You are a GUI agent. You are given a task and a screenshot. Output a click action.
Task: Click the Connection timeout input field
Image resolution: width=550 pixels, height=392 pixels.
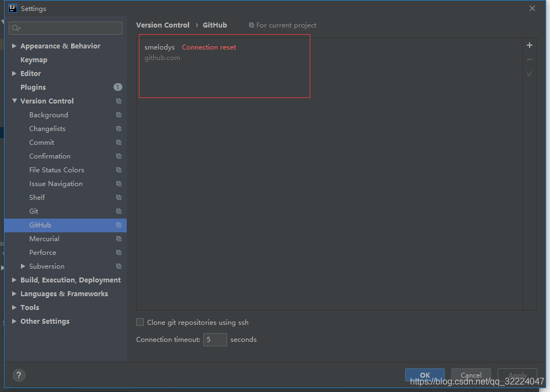(x=215, y=340)
